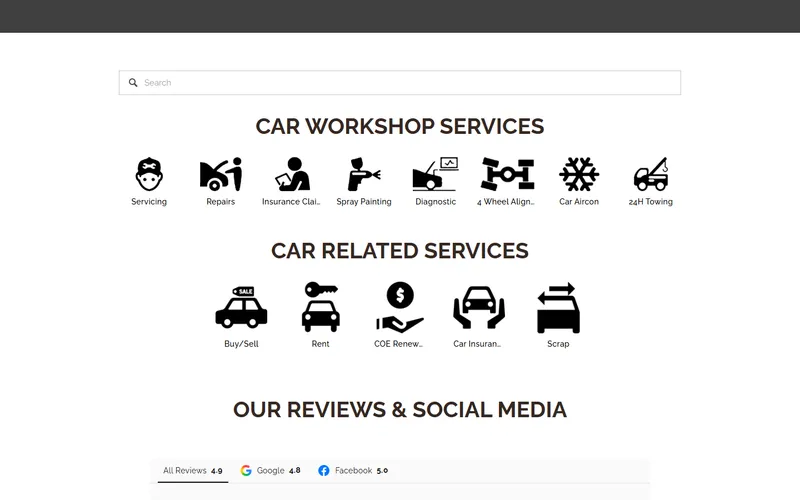The image size is (800, 500).
Task: Open the Insurance Claim icon
Action: pos(292,174)
